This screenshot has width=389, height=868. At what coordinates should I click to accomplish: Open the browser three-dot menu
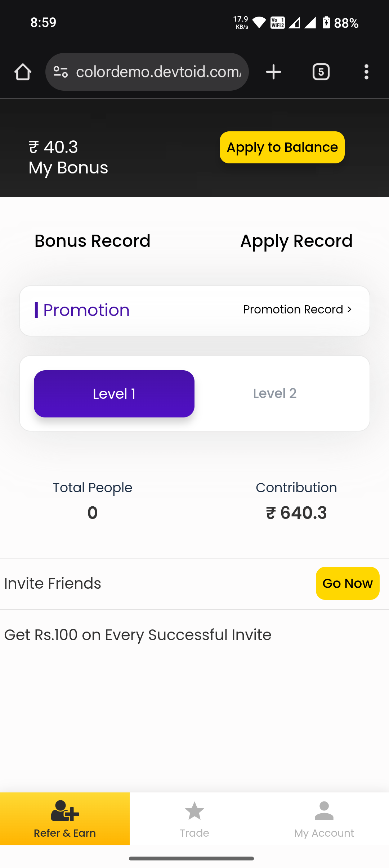coord(366,72)
